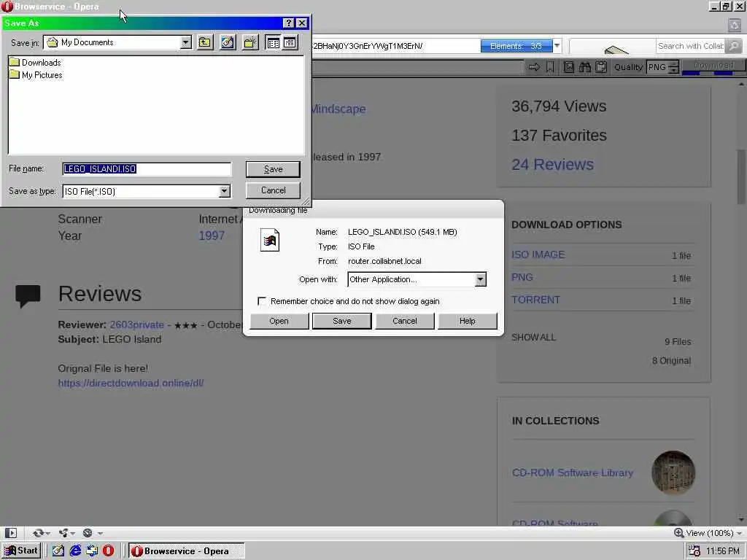This screenshot has width=747, height=560.
Task: Toggle the Opera panel icon in status bar
Action: [x=10, y=533]
